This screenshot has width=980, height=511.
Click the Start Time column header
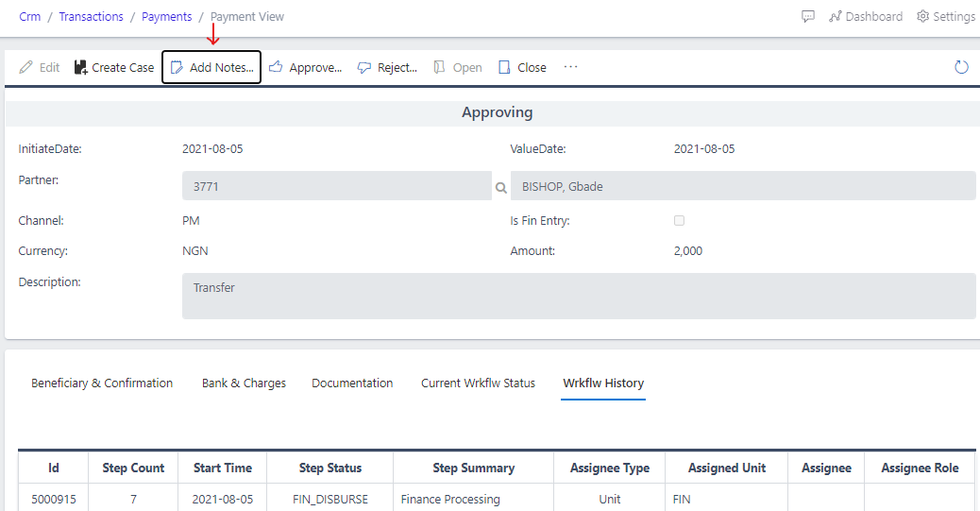pyautogui.click(x=223, y=468)
